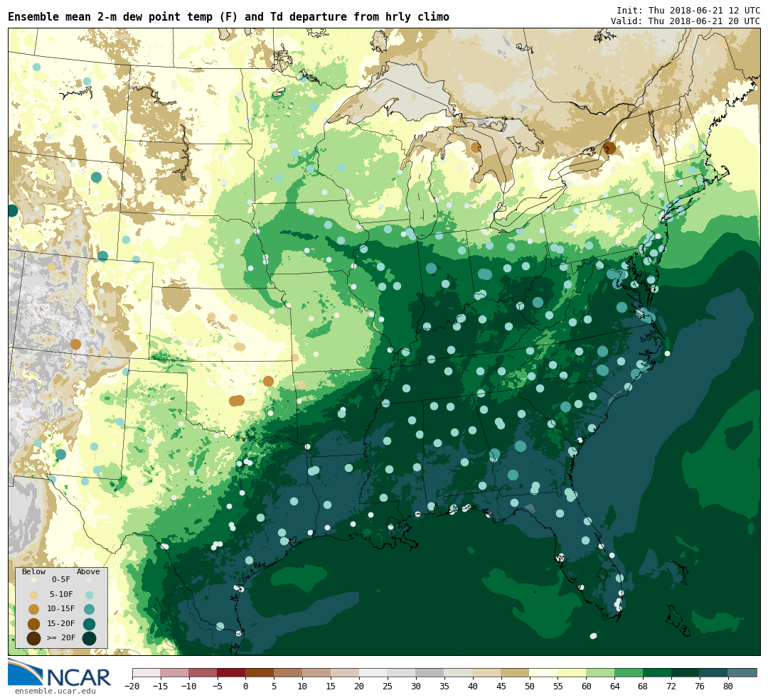Click the Above 0-5F legend dot
Screen dimensions: 768x700
(89, 580)
